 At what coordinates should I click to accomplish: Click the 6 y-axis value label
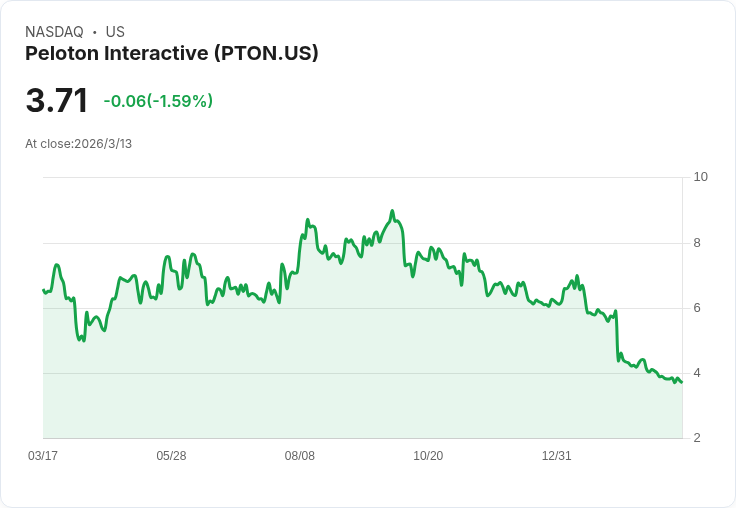click(697, 308)
